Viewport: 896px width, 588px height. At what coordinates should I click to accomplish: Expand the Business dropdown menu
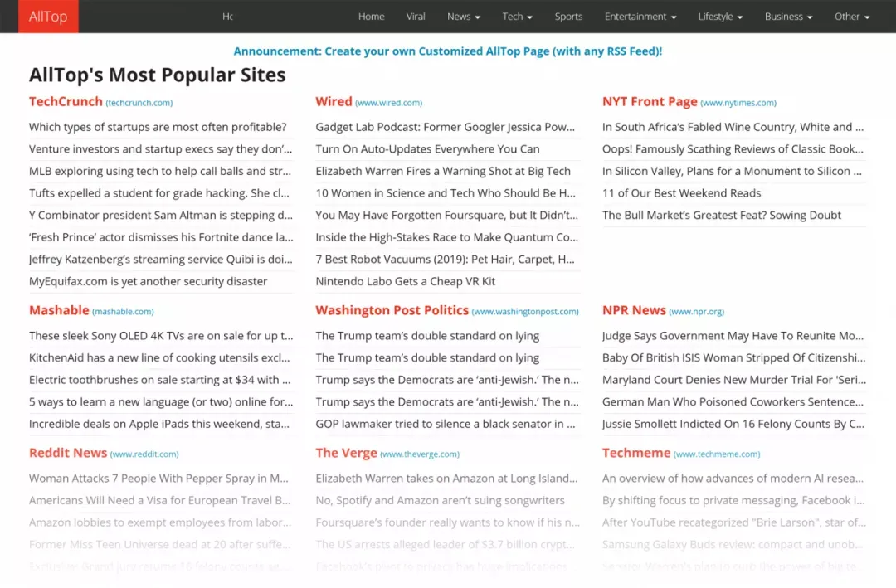789,17
